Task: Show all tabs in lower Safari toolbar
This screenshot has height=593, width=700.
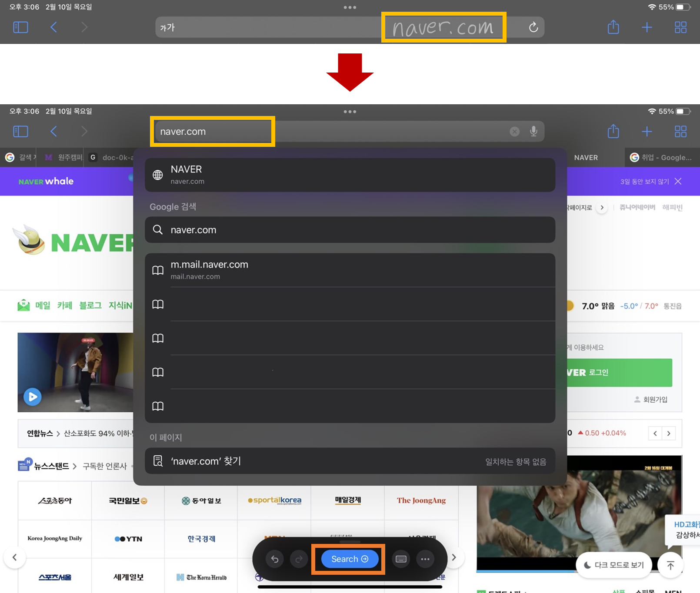Action: 680,131
